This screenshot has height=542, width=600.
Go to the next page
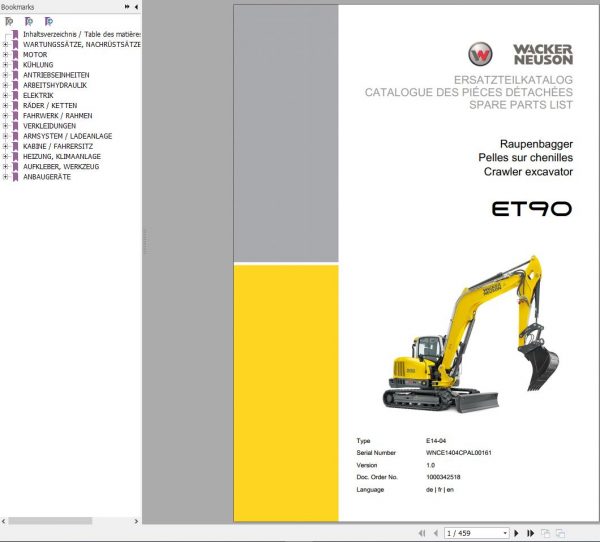(516, 533)
